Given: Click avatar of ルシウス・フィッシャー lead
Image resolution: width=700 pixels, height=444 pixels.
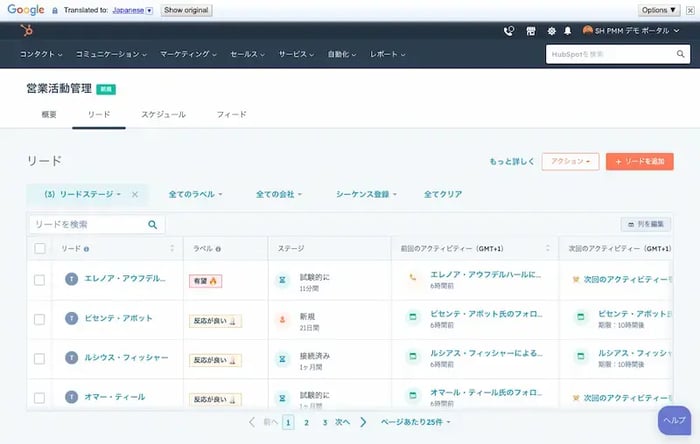Looking at the screenshot, I should coord(71,357).
